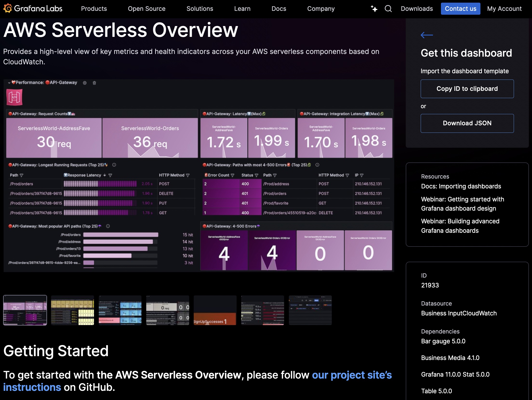
Task: Click the Grafana 11.0.0 Stat 5.0.0 dependency
Action: 455,374
